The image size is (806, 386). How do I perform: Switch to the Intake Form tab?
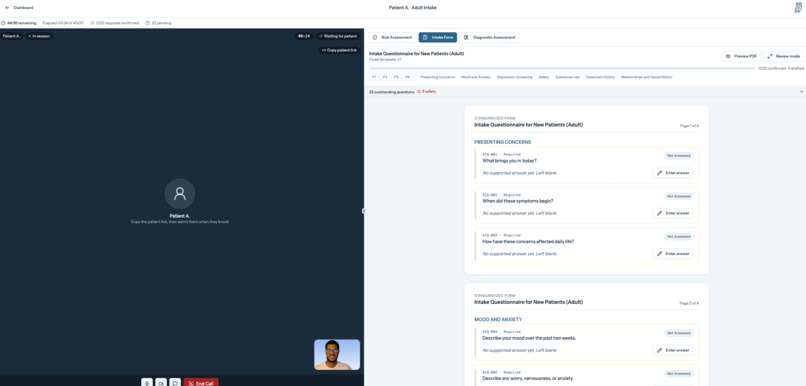click(437, 38)
